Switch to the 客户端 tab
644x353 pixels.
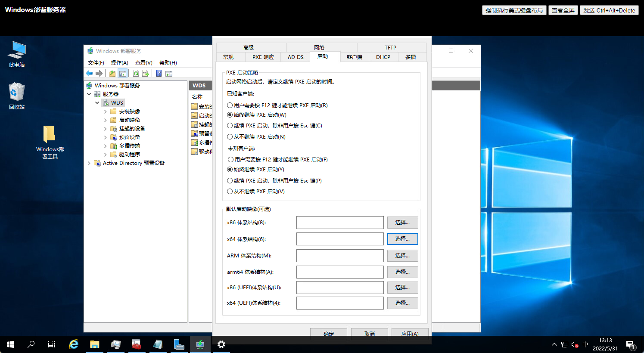coord(355,57)
